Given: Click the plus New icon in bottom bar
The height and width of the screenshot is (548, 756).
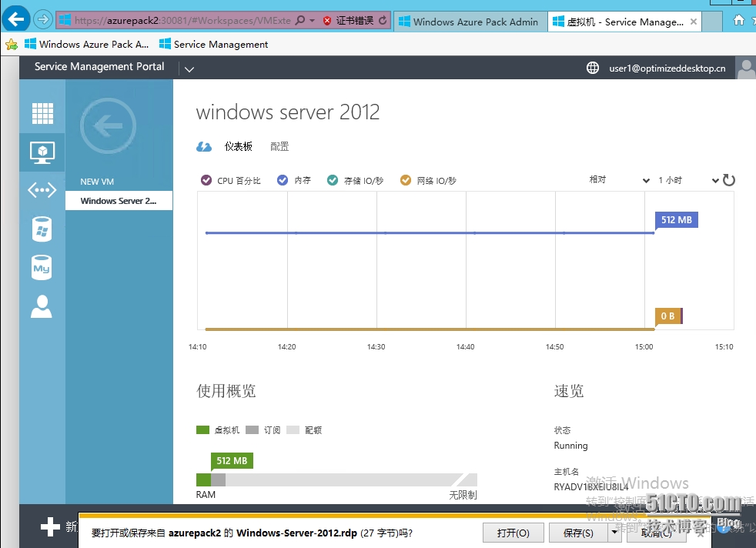Looking at the screenshot, I should point(50,526).
